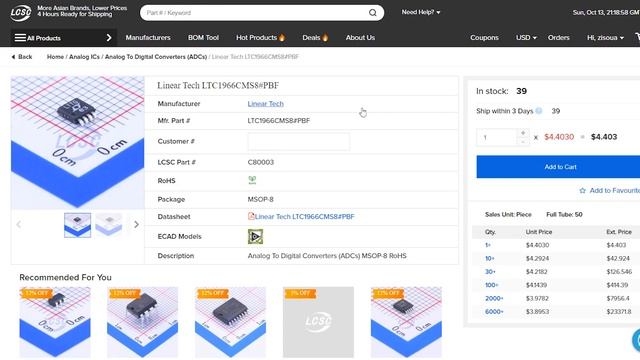Open the Orders menu item
The height and width of the screenshot is (360, 640).
(x=558, y=38)
